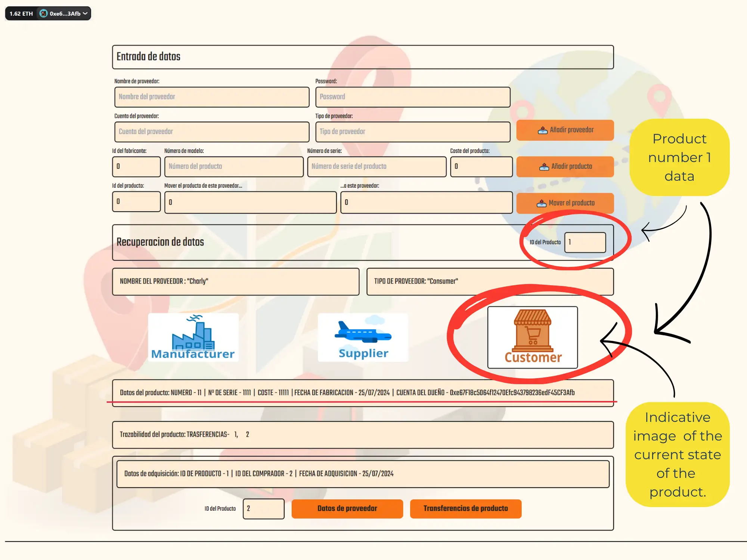The width and height of the screenshot is (747, 560).
Task: Click the Supplier airplane icon
Action: coord(363,337)
